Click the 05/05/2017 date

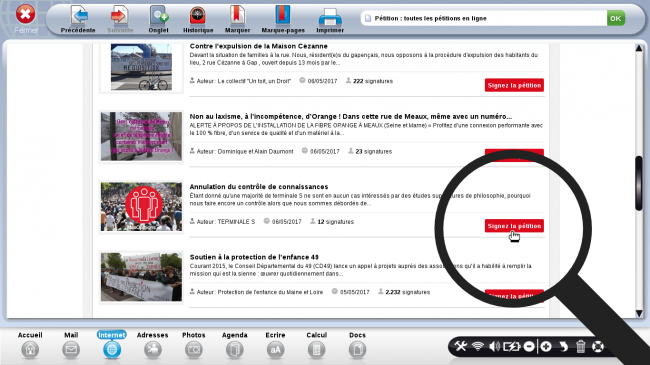tap(354, 292)
